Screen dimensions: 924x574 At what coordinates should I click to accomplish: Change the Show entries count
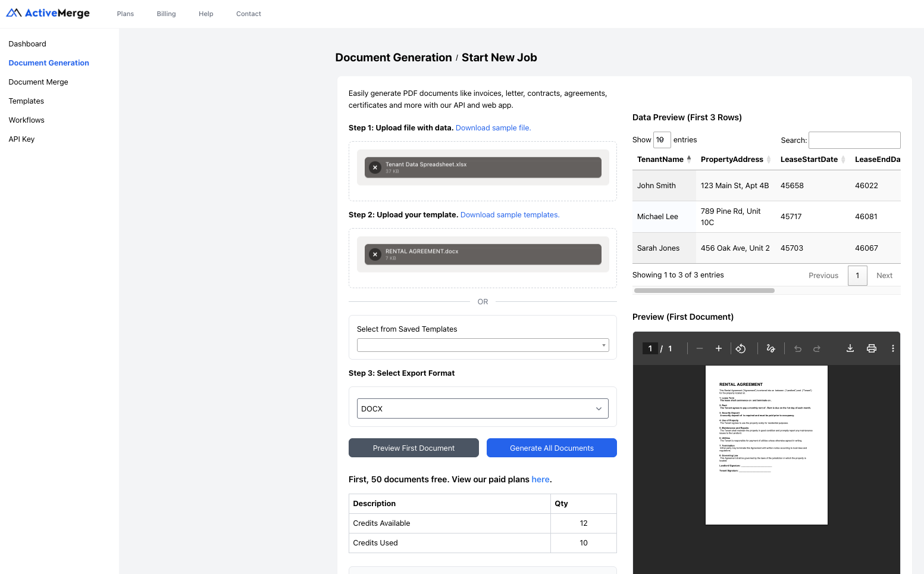click(662, 139)
